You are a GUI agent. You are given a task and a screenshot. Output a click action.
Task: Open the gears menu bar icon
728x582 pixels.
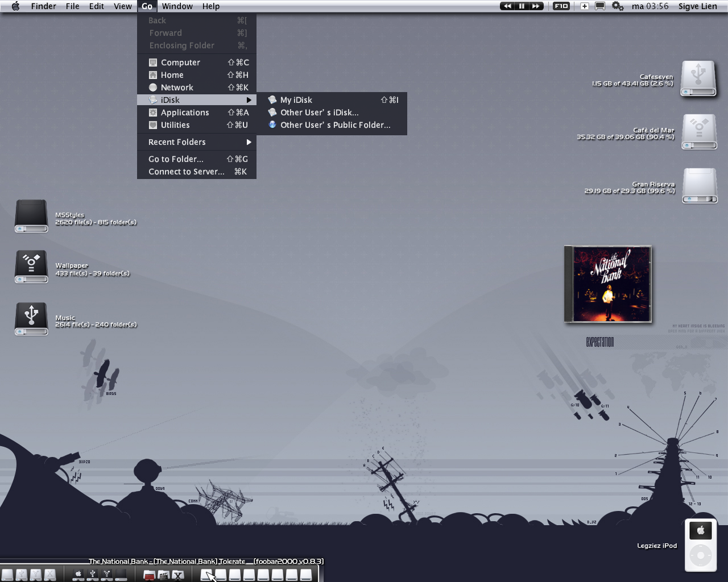[618, 6]
